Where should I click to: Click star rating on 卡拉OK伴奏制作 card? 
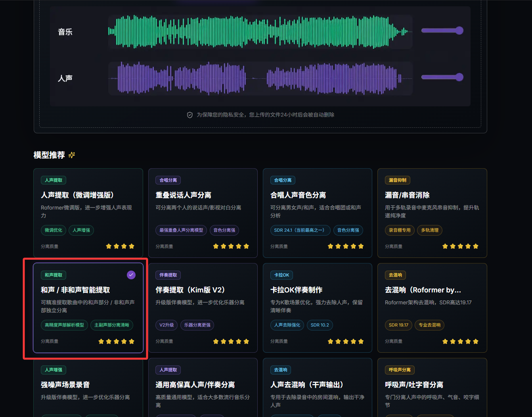tap(346, 341)
